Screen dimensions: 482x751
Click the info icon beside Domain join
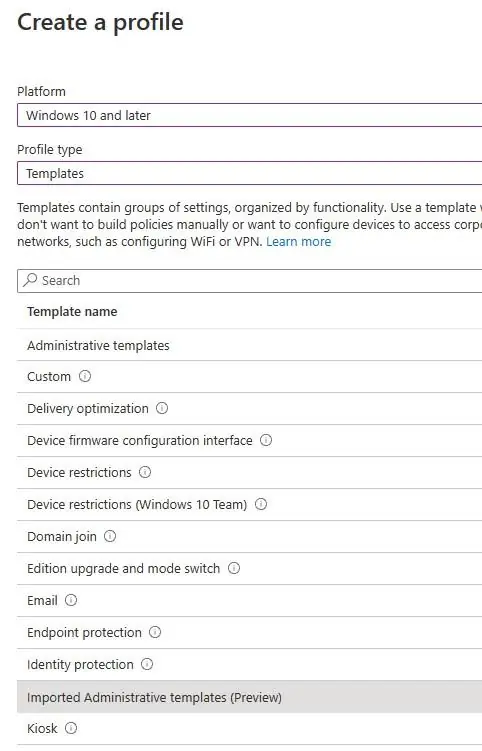pyautogui.click(x=110, y=536)
